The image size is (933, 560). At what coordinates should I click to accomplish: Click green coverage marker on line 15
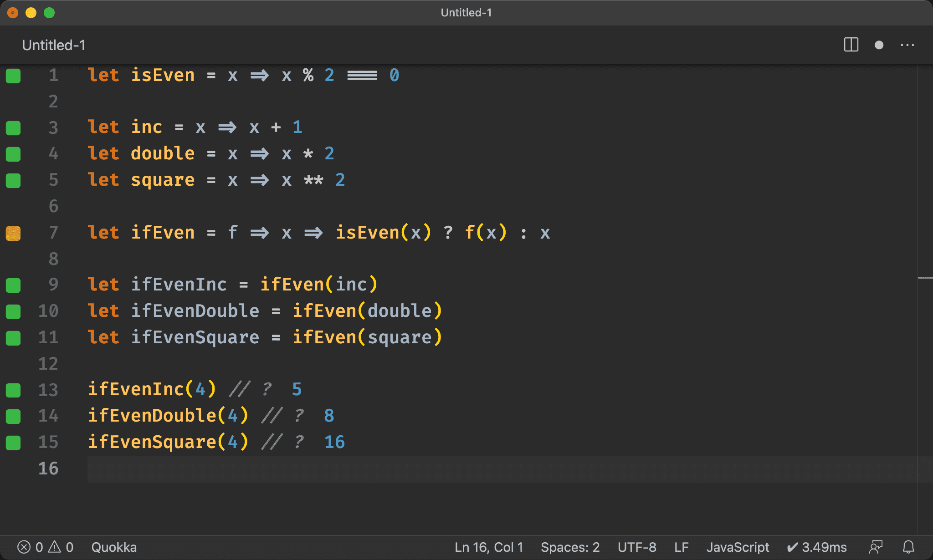[13, 443]
